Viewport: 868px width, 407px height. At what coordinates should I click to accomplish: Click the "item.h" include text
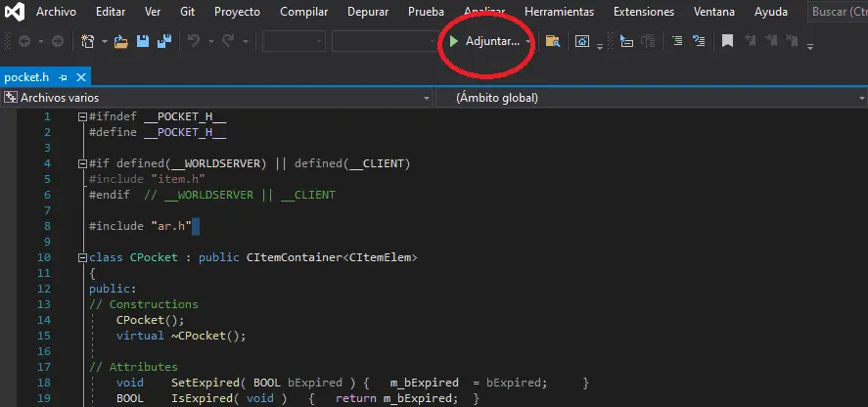178,179
